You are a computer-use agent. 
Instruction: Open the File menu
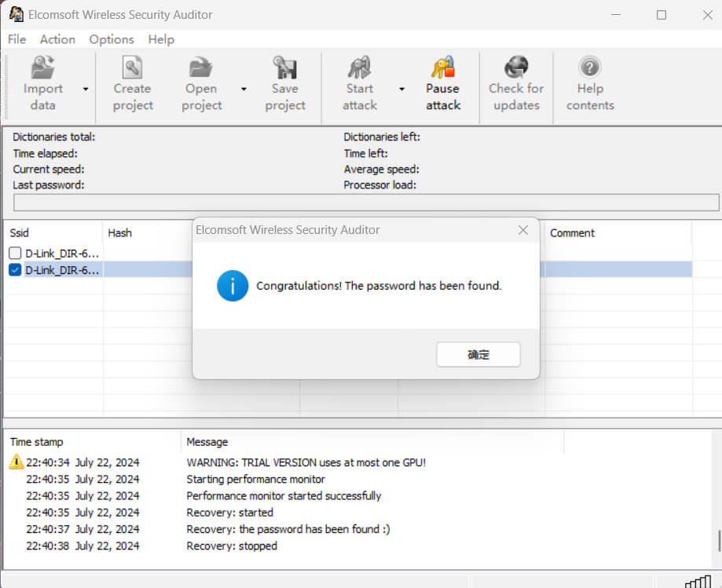[17, 39]
